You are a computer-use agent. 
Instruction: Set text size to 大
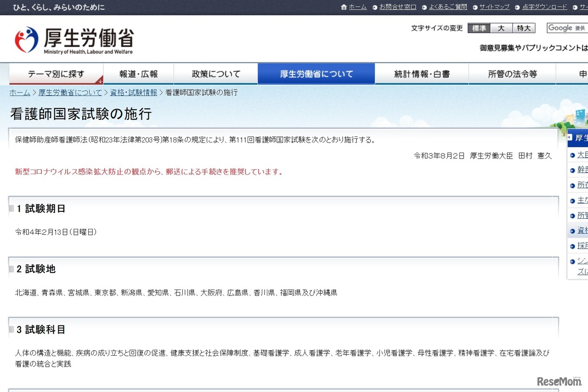[501, 28]
